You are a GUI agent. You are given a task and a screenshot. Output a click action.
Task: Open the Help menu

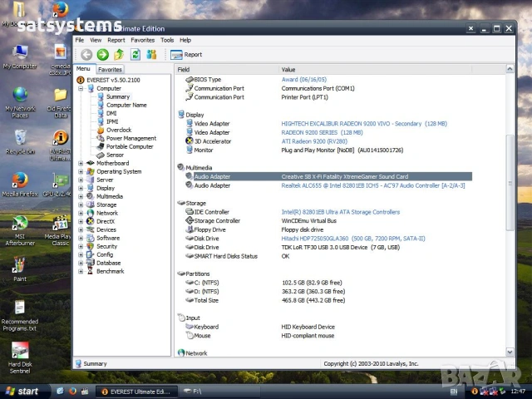185,40
